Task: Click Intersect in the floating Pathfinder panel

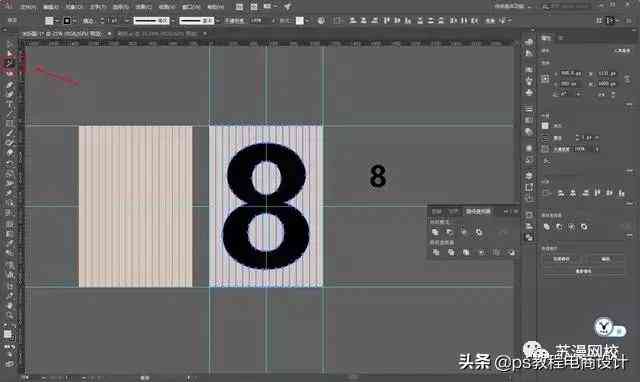Action: tap(464, 232)
